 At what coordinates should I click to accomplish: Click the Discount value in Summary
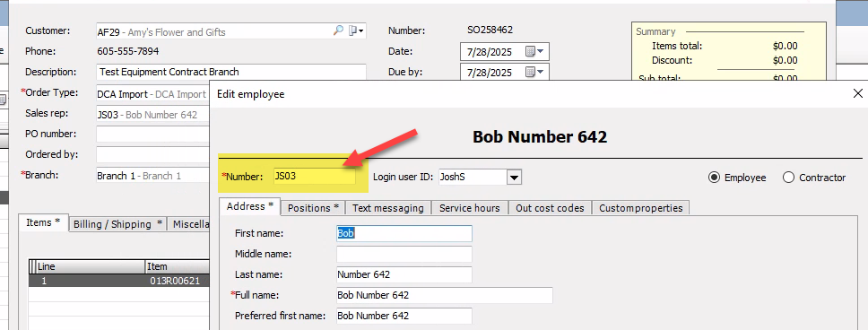[785, 60]
